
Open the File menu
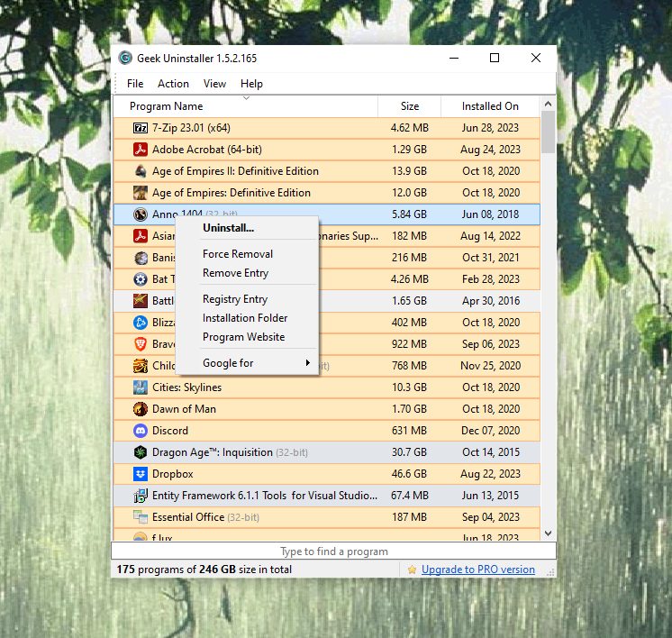tap(135, 84)
